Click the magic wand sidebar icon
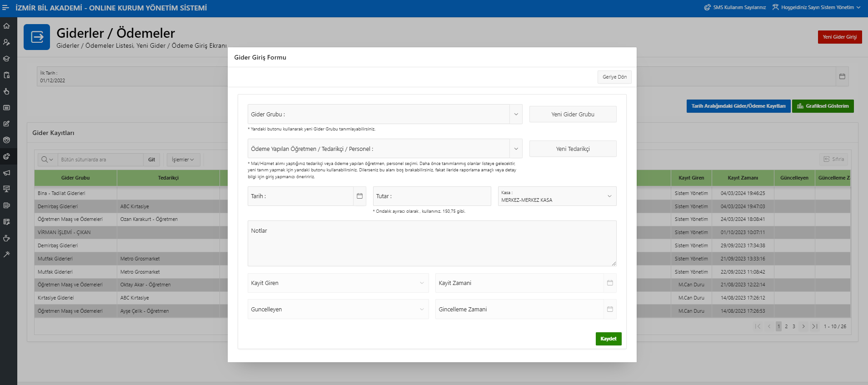The image size is (868, 385). point(6,255)
